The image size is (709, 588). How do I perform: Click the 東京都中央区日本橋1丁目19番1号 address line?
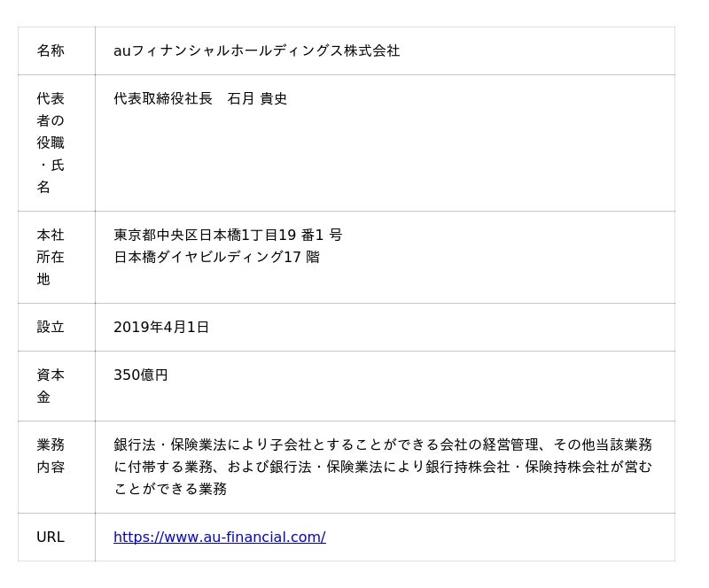(x=228, y=235)
